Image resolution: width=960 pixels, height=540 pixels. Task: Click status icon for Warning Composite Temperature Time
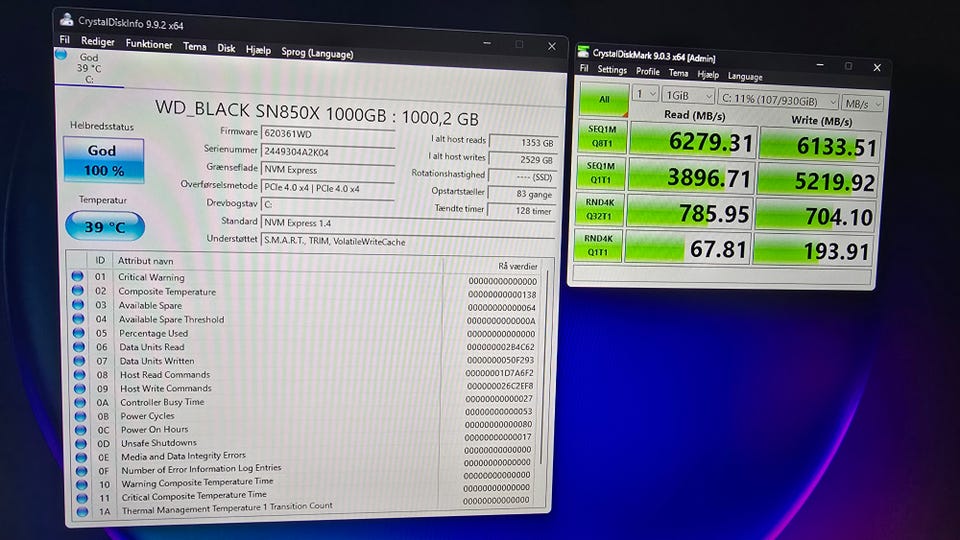(81, 484)
